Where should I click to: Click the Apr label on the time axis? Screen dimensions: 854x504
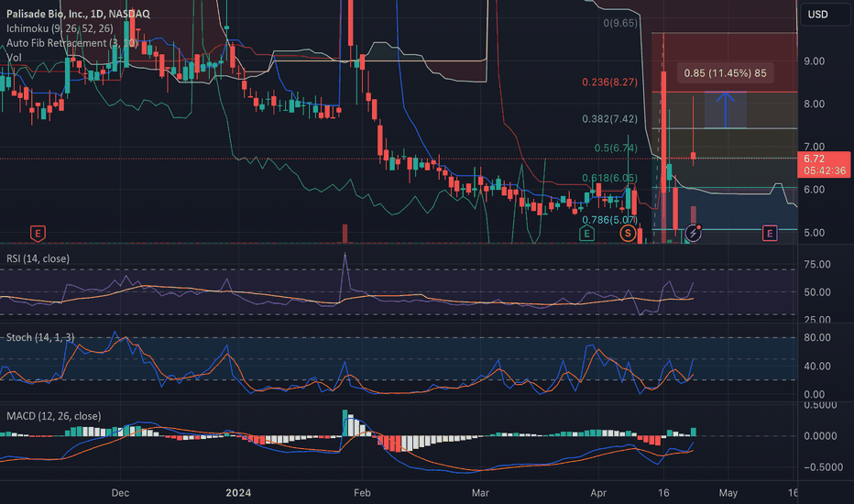point(598,493)
